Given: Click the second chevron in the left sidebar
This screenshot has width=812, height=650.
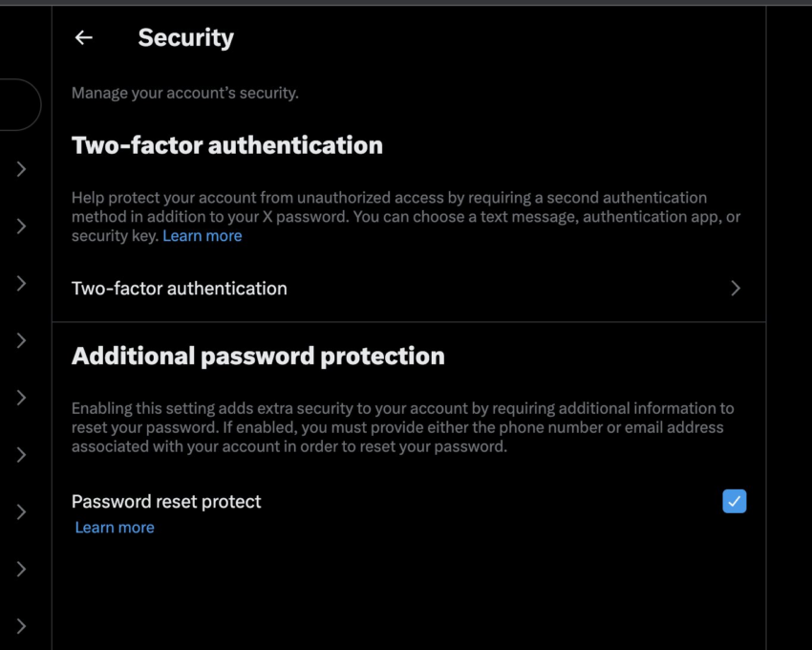Looking at the screenshot, I should pos(21,227).
